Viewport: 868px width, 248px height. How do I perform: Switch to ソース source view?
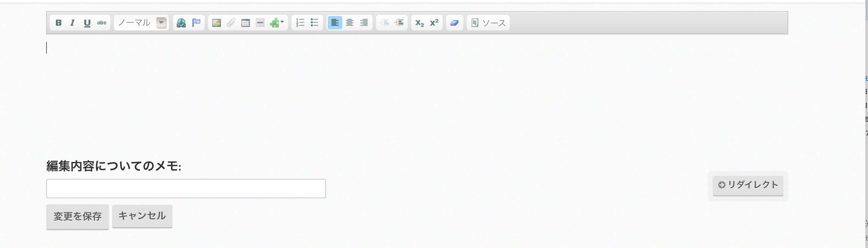(x=488, y=23)
